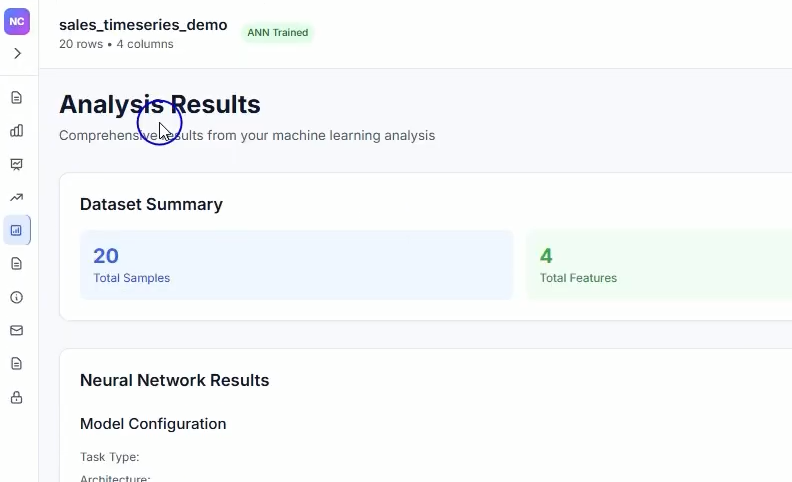The image size is (792, 482).
Task: Select the Total Features summary card
Action: [x=660, y=265]
